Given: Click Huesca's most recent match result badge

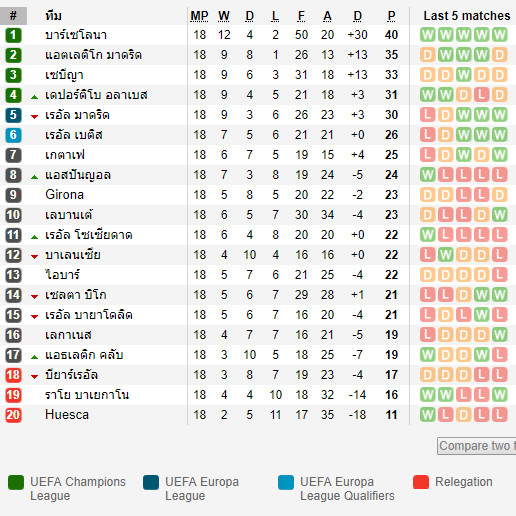Looking at the screenshot, I should (500, 415).
